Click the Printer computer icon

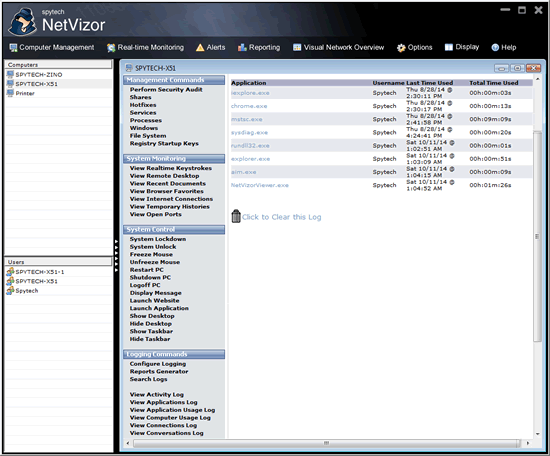pyautogui.click(x=10, y=93)
